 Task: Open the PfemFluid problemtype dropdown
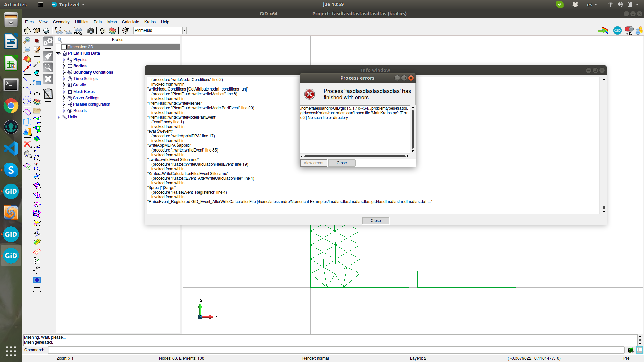click(184, 30)
